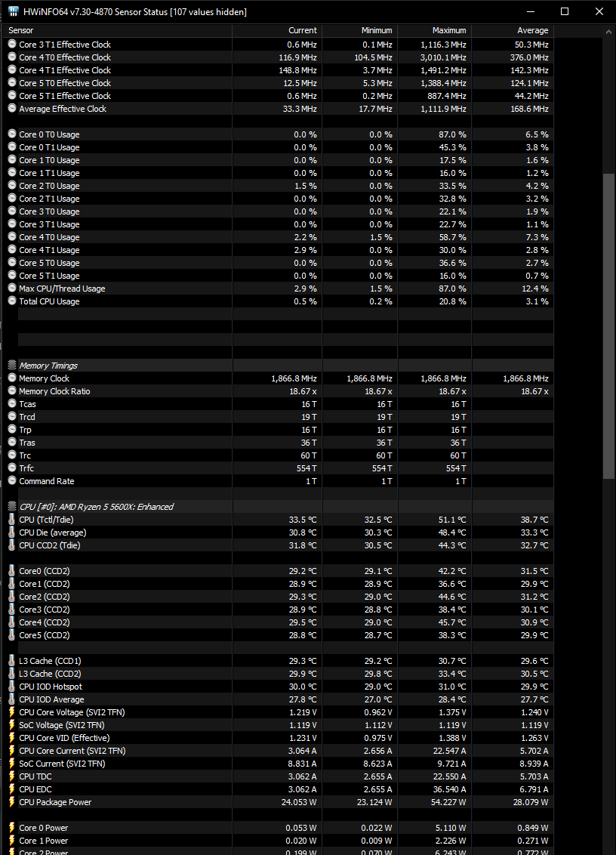Viewport: 616px width, 855px height.
Task: Click the lightning icon beside CPU EDC
Action: 12,789
